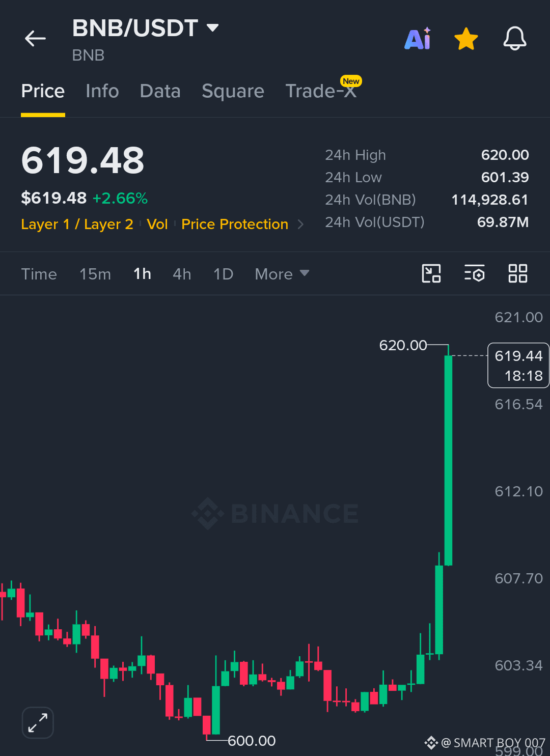
Task: Click the 600.00 low marker on chart
Action: tap(252, 741)
